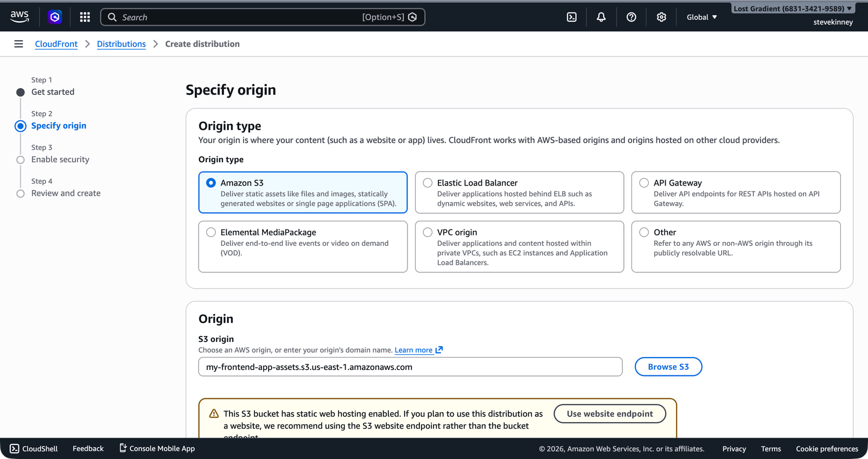Open the Learn more link
Image resolution: width=868 pixels, height=459 pixels.
pyautogui.click(x=413, y=350)
